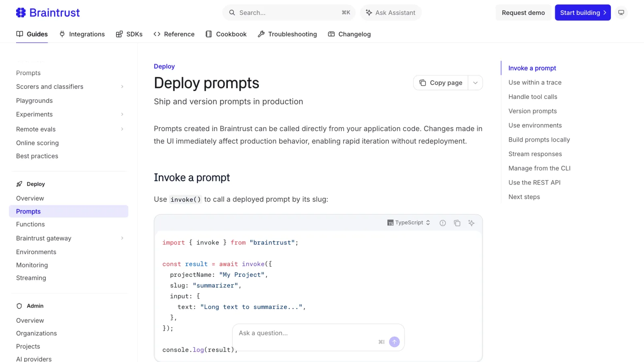
Task: Open Deploy Overview in the sidebar
Action: (30, 198)
